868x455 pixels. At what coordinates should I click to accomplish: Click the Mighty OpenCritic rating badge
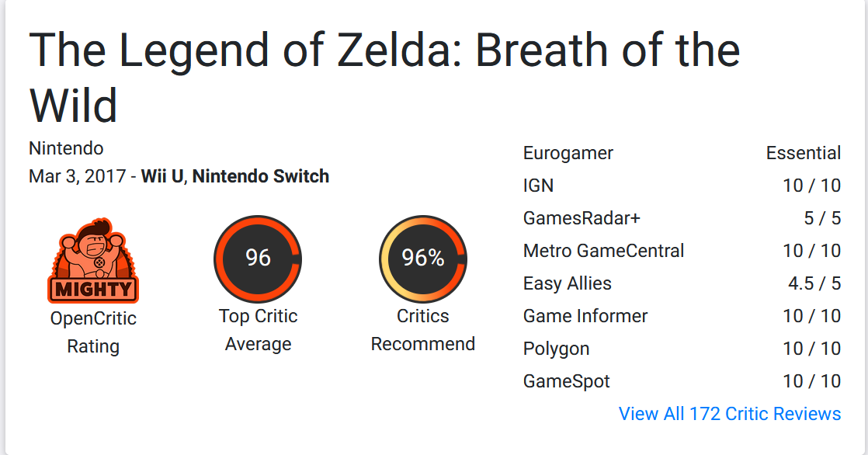tap(93, 260)
